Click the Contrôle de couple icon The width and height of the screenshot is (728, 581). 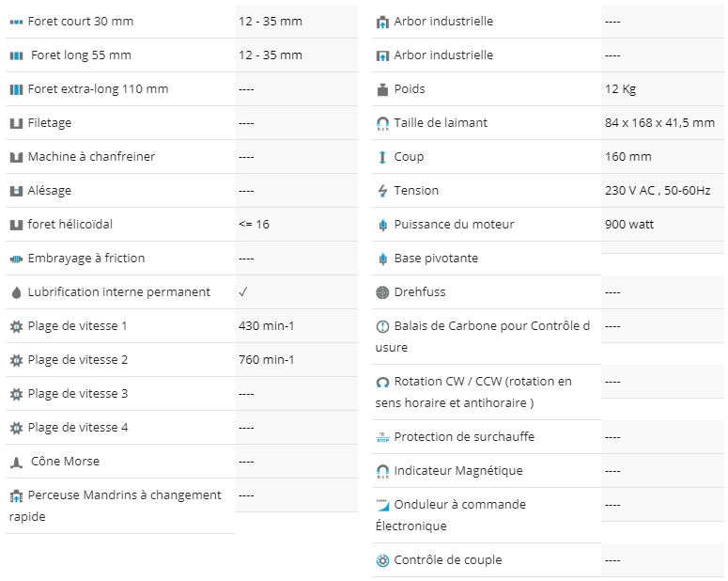(x=382, y=560)
